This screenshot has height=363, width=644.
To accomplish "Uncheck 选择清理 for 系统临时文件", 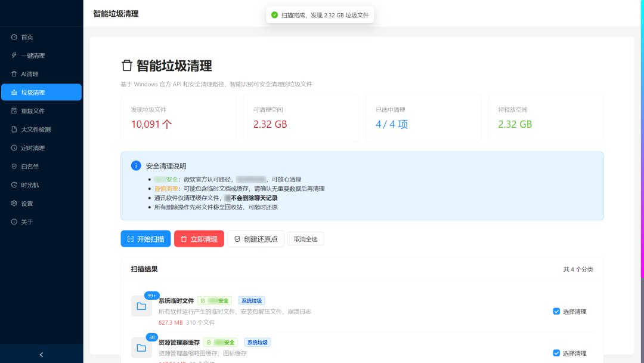I will pos(556,312).
